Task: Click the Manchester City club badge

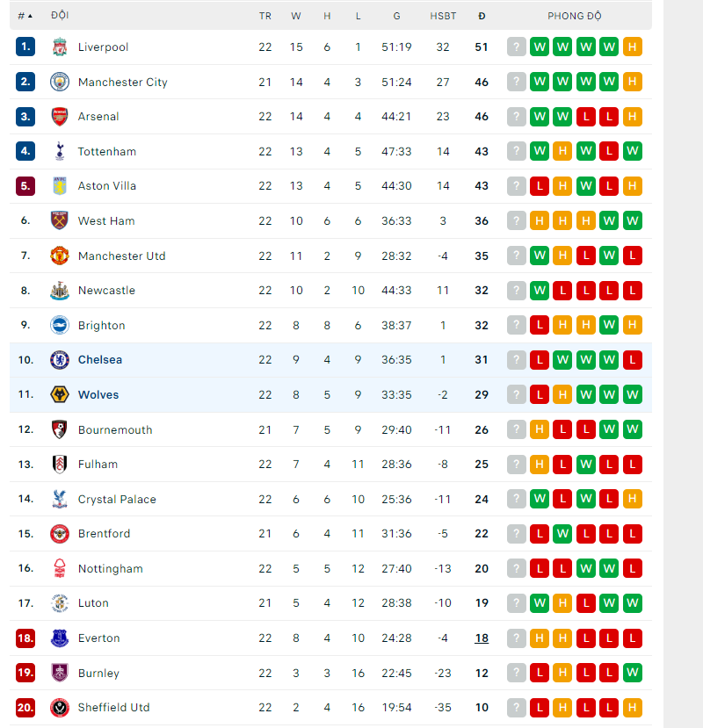Action: [x=60, y=82]
